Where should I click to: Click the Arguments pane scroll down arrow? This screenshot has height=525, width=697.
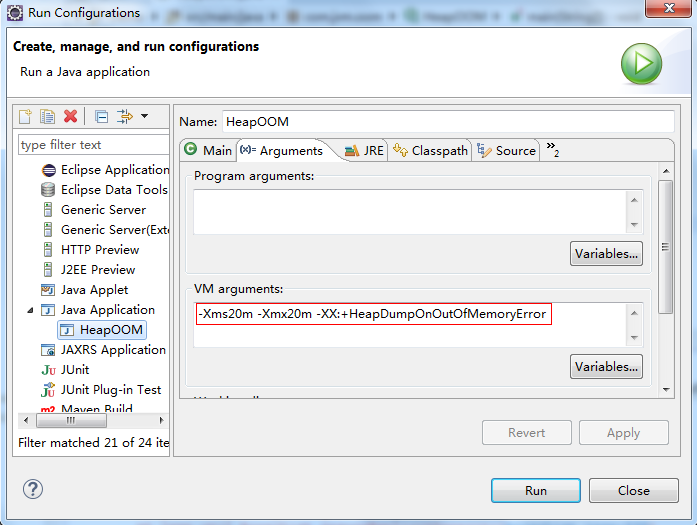666,390
